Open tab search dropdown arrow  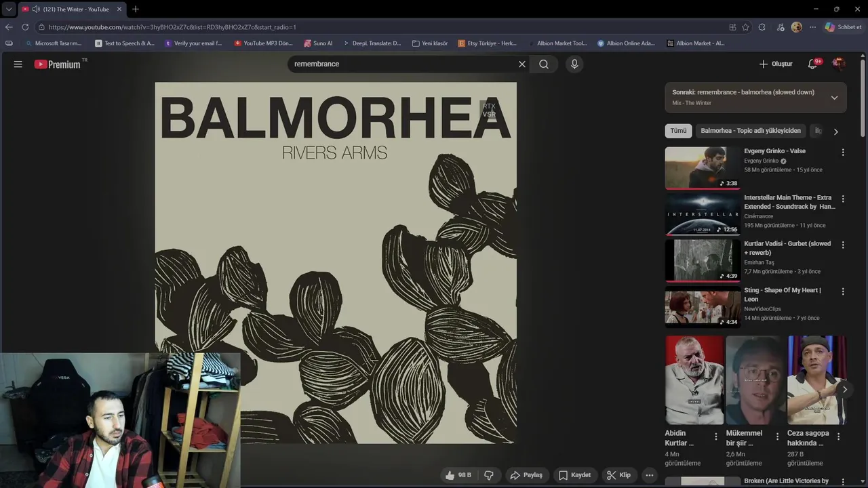9,9
